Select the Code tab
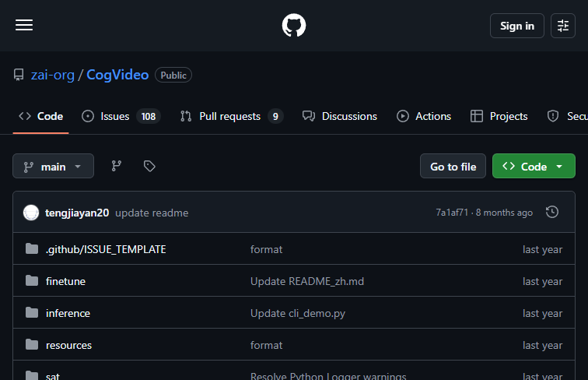This screenshot has height=380, width=588. coord(41,116)
